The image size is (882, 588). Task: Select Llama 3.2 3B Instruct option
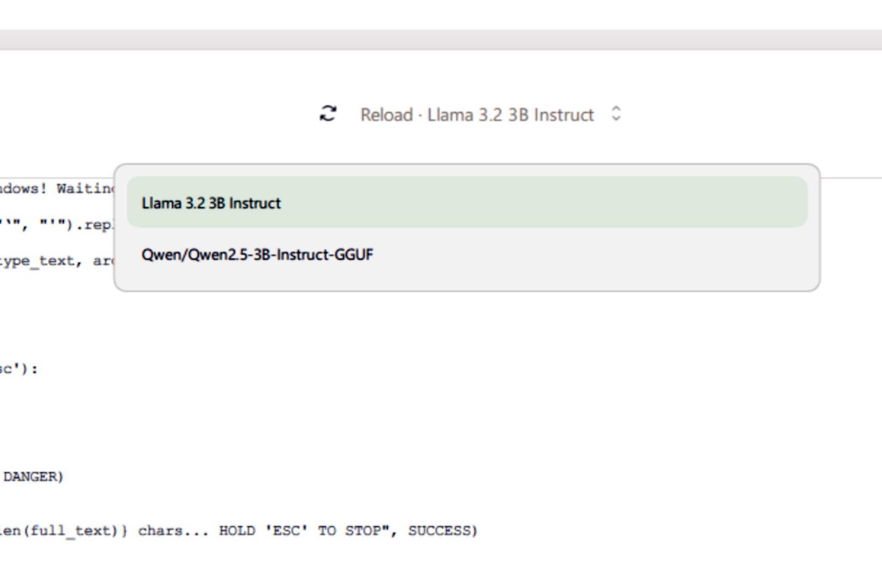click(467, 202)
